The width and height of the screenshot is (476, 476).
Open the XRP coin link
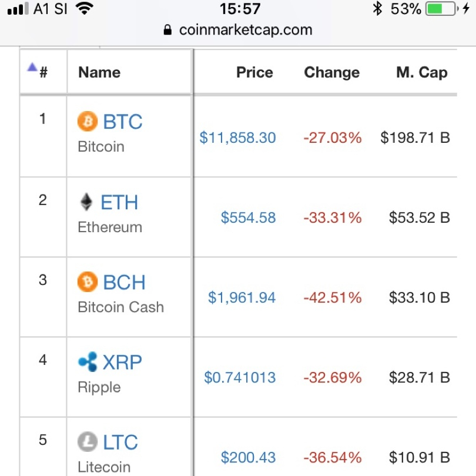(122, 362)
